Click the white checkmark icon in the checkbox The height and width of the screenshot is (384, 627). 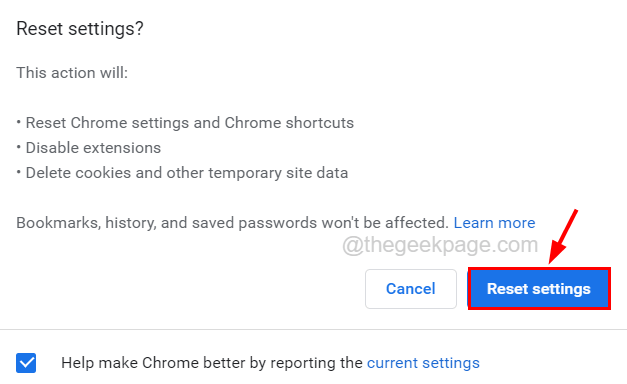(x=26, y=363)
